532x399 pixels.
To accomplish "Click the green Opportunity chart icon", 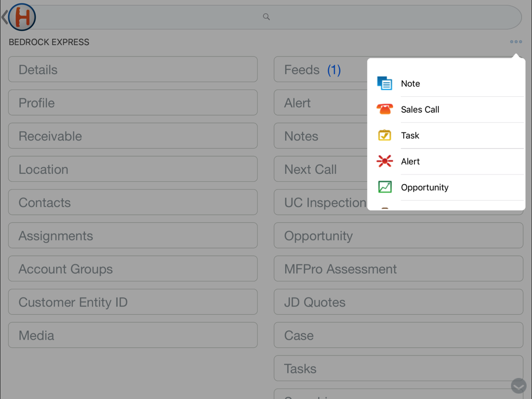I will (385, 187).
